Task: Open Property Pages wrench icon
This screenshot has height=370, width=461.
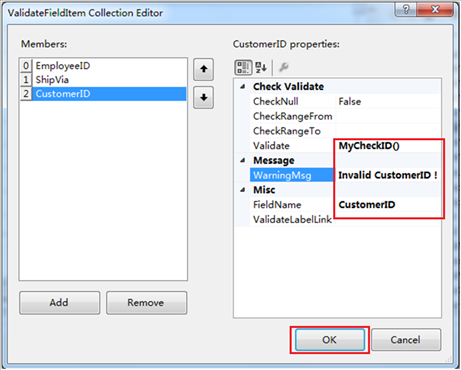Action: point(284,67)
